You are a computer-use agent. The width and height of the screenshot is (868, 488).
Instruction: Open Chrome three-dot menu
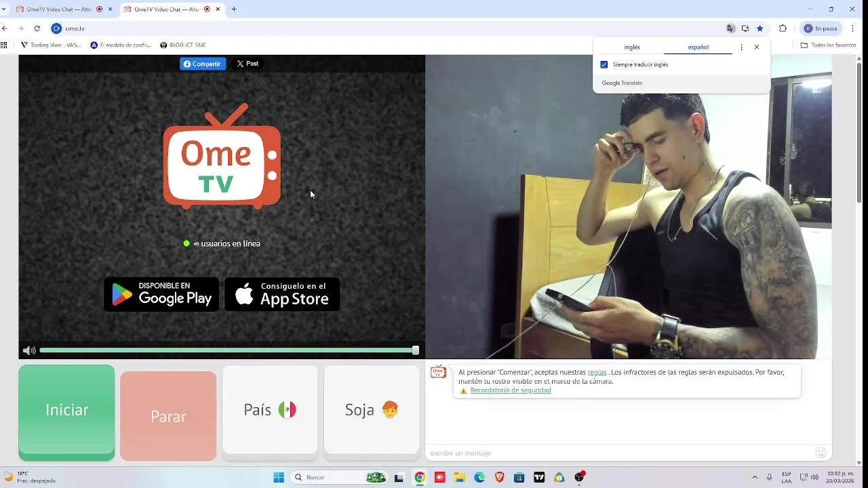point(852,28)
